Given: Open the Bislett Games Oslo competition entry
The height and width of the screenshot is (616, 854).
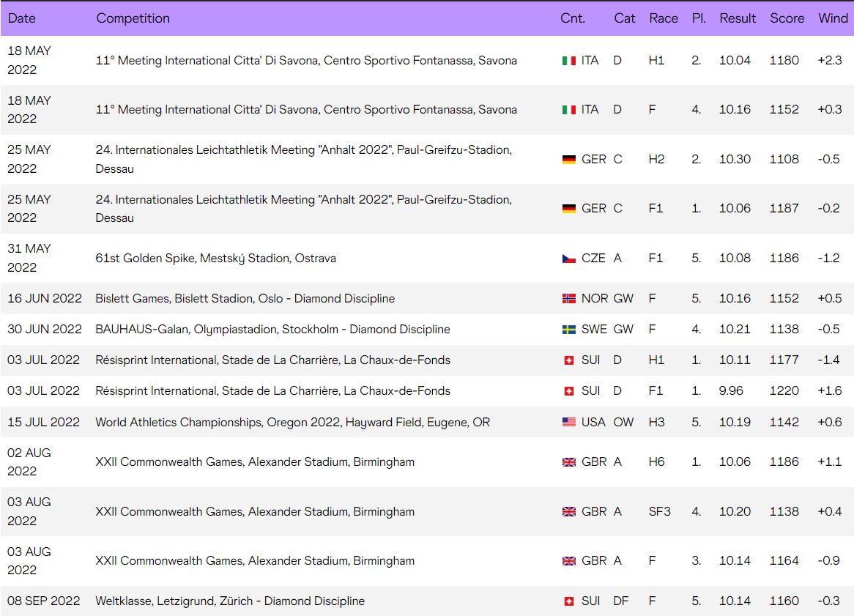Looking at the screenshot, I should tap(245, 298).
